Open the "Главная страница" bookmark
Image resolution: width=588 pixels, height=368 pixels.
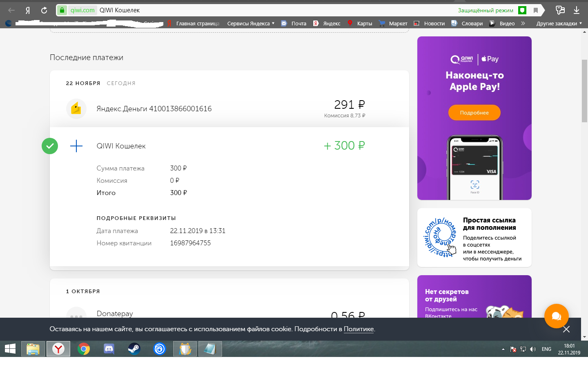click(x=194, y=23)
